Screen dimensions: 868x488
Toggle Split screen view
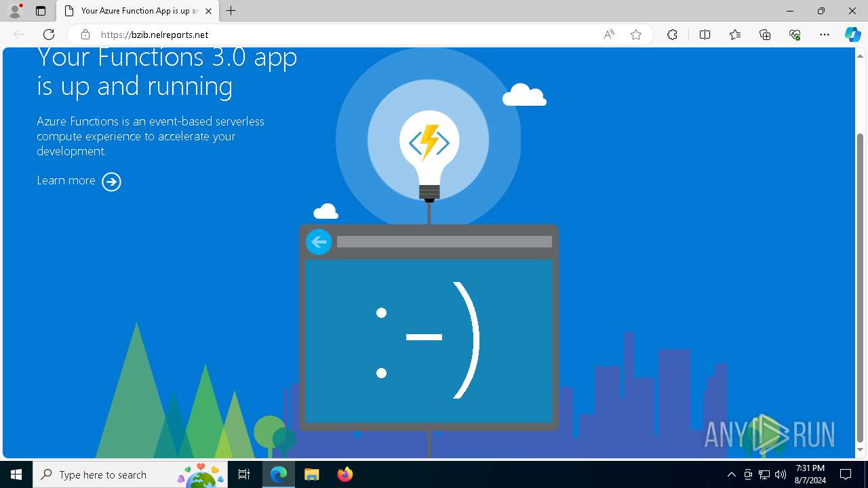click(x=705, y=35)
